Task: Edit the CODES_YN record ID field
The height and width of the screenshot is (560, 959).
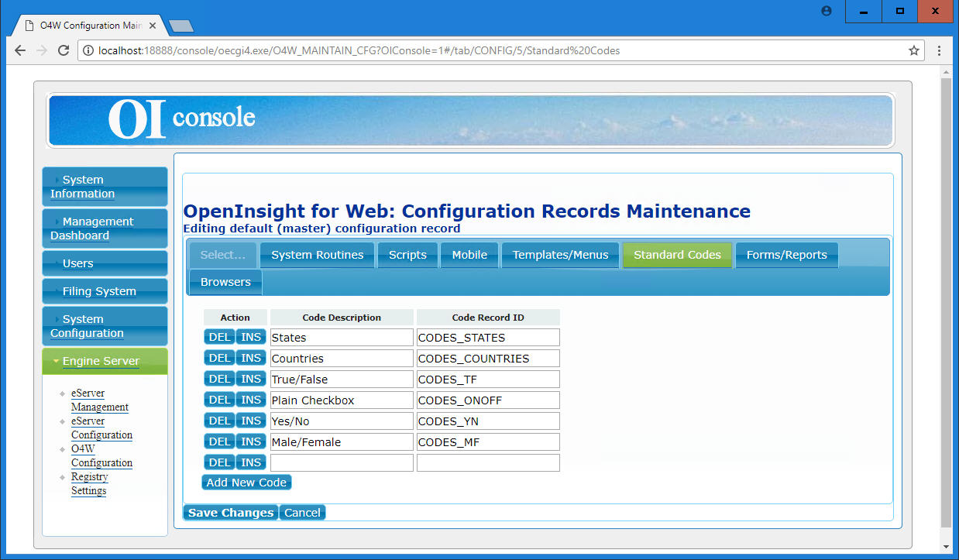Action: [488, 421]
